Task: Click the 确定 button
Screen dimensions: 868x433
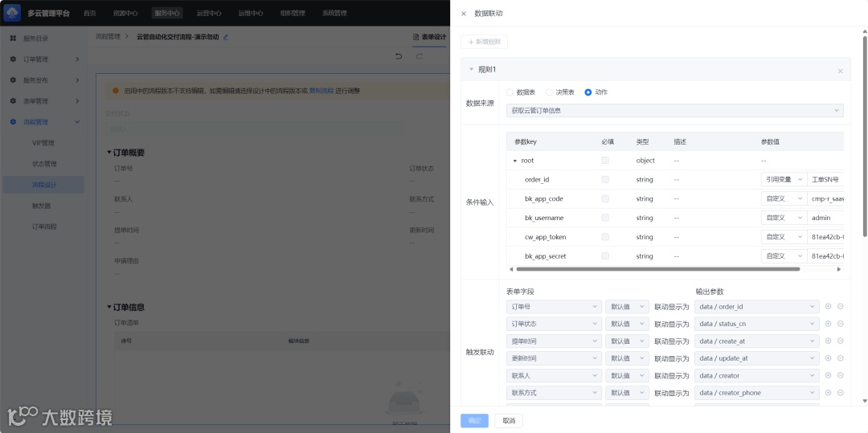Action: coord(474,421)
